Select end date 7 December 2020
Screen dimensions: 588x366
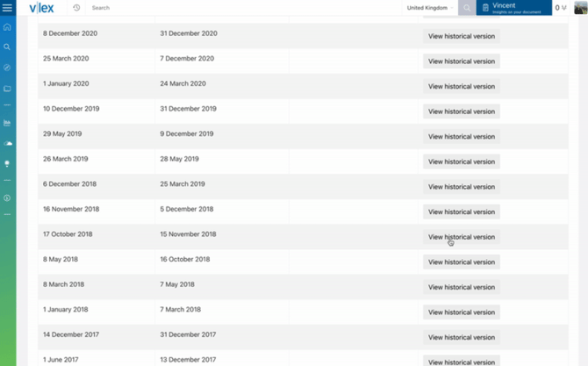187,59
